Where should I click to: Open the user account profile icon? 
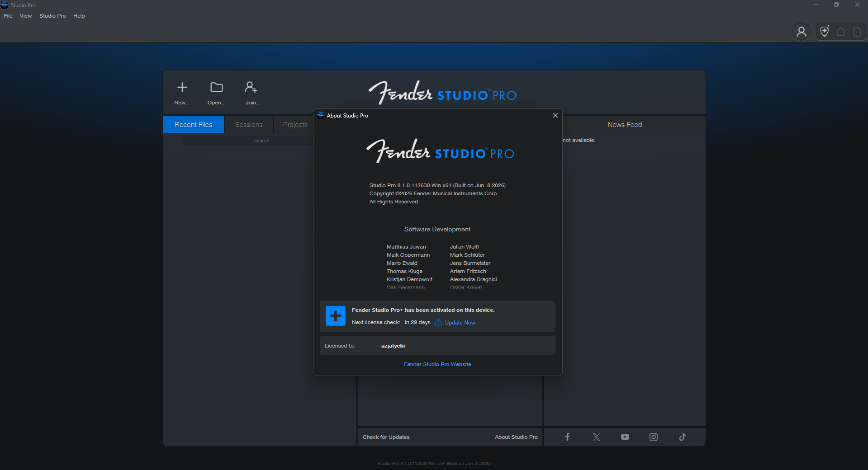tap(802, 32)
